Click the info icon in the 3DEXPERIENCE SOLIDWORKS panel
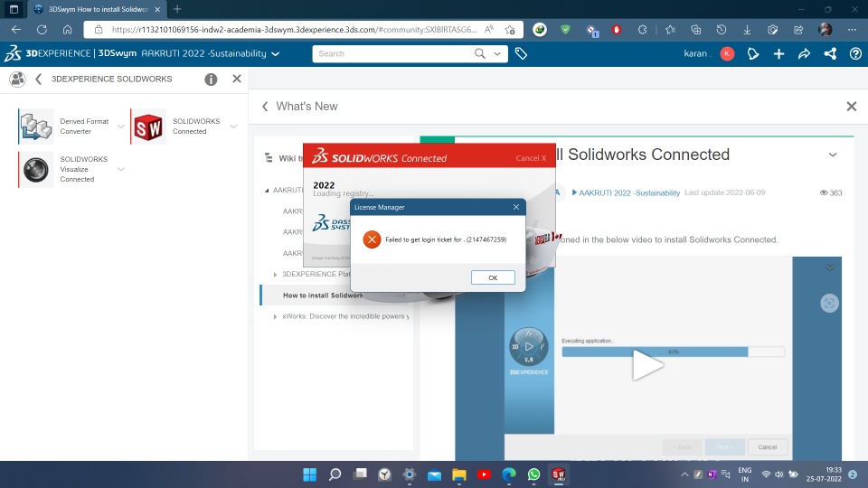This screenshot has height=488, width=868. 211,80
